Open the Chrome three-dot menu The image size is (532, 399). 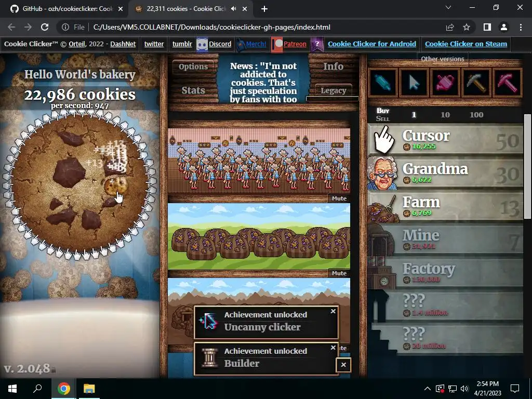click(521, 27)
